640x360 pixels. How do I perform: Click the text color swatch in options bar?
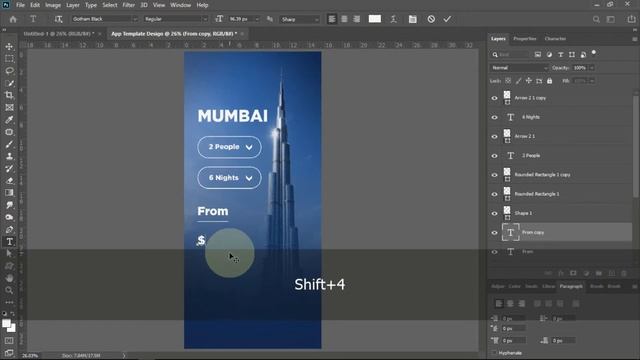click(375, 19)
